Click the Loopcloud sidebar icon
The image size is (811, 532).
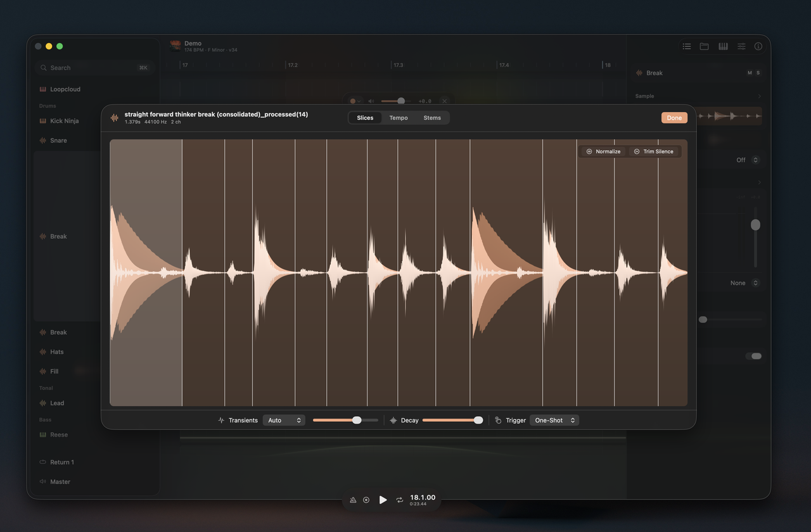tap(43, 89)
